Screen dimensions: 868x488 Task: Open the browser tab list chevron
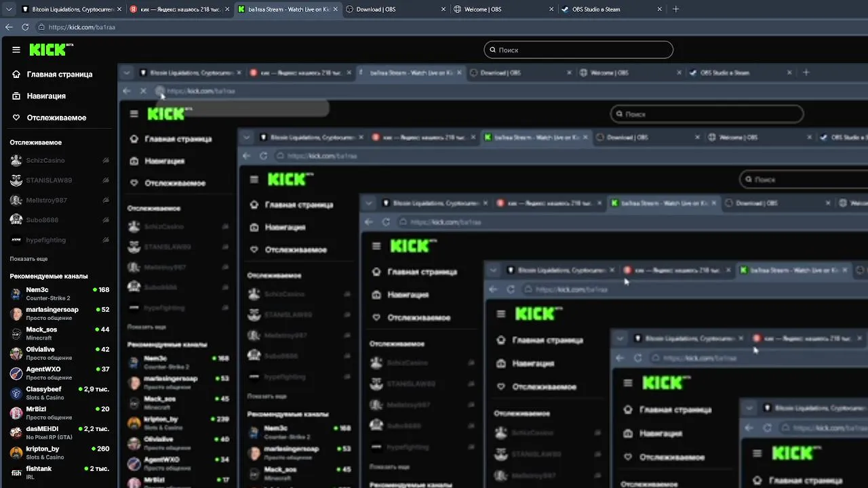click(x=9, y=9)
